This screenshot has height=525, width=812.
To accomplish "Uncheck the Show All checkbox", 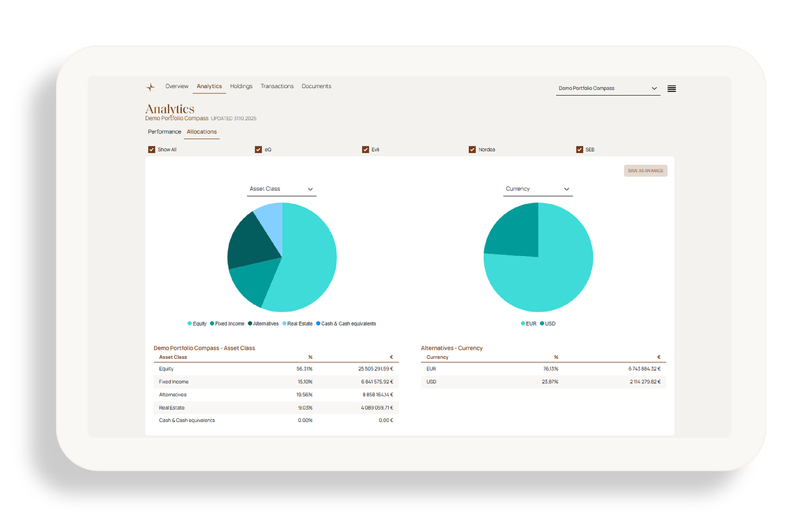I will coord(152,150).
